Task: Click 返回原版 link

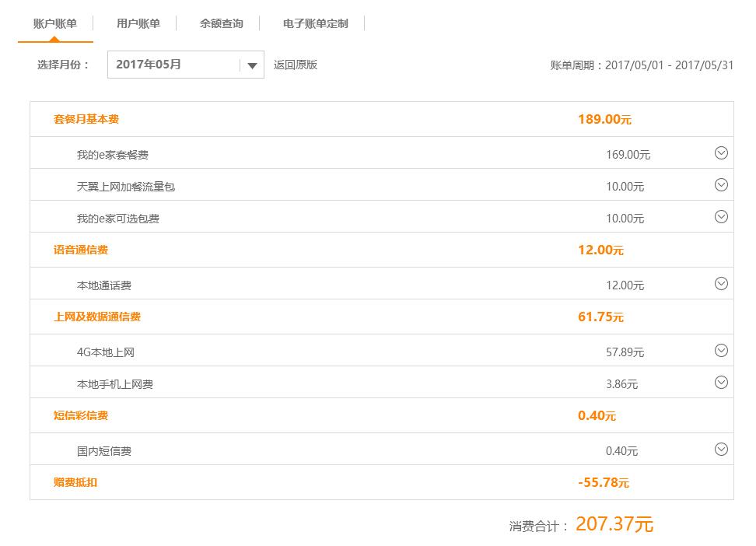Action: 296,65
